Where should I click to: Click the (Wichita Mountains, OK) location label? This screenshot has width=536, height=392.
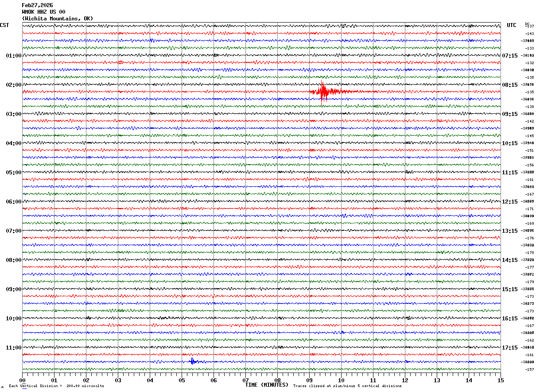(x=58, y=19)
